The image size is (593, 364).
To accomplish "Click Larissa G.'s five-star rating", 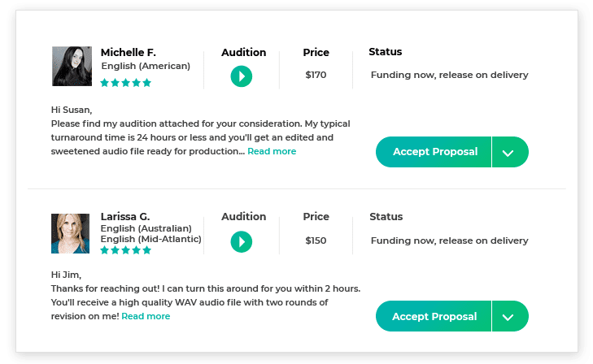I will [125, 250].
